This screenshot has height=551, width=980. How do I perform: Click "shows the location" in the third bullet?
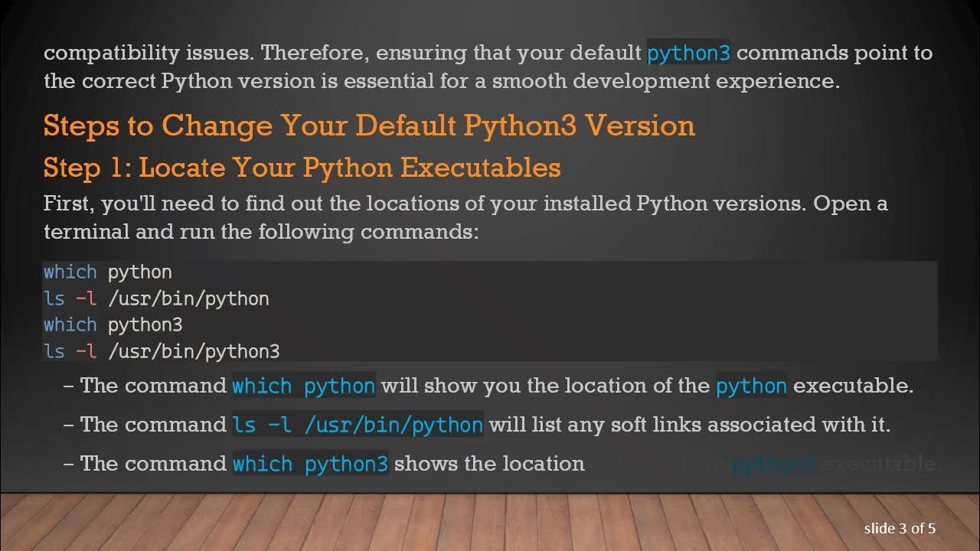(x=489, y=464)
